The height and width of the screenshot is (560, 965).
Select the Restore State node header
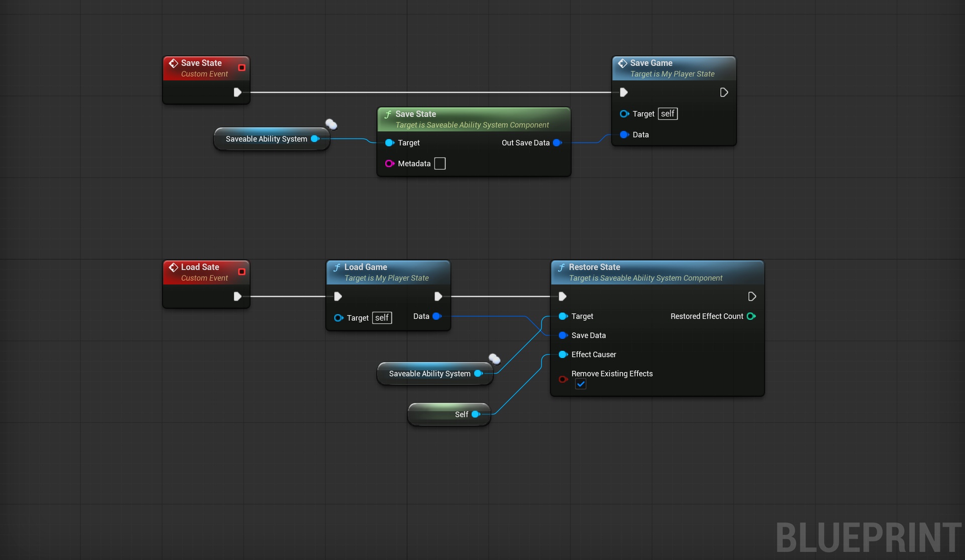pyautogui.click(x=658, y=272)
